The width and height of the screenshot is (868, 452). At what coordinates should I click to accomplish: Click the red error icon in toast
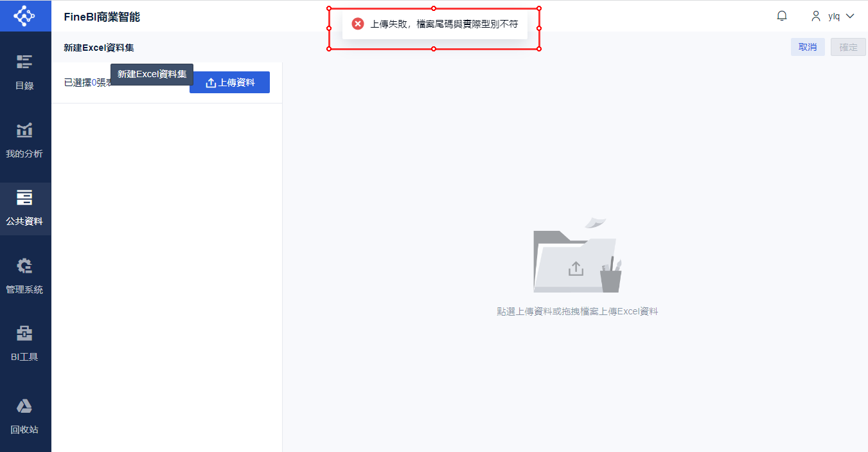[x=358, y=24]
